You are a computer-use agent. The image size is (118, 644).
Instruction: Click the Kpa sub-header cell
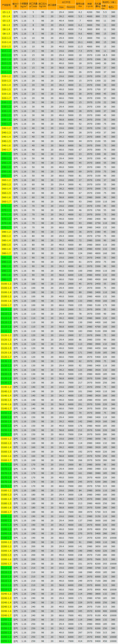click(61, 7)
